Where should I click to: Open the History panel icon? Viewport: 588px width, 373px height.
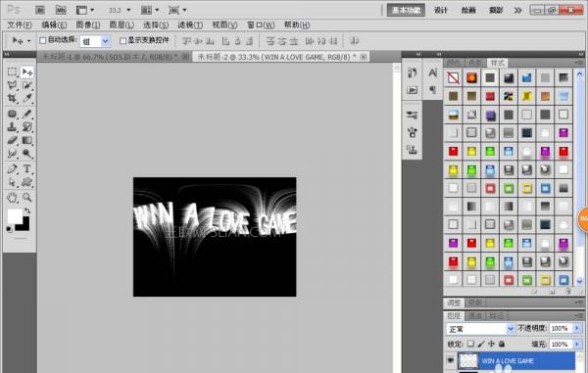pos(413,72)
